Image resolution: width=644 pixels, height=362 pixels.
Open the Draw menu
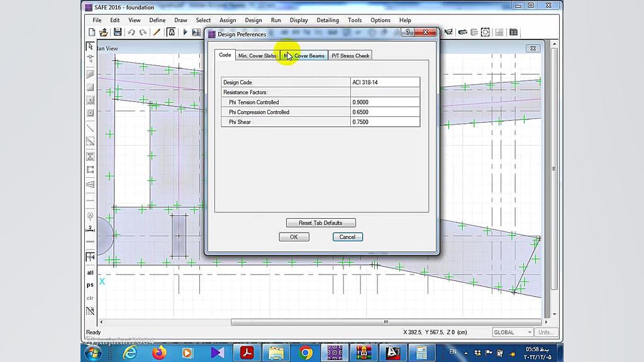point(180,20)
